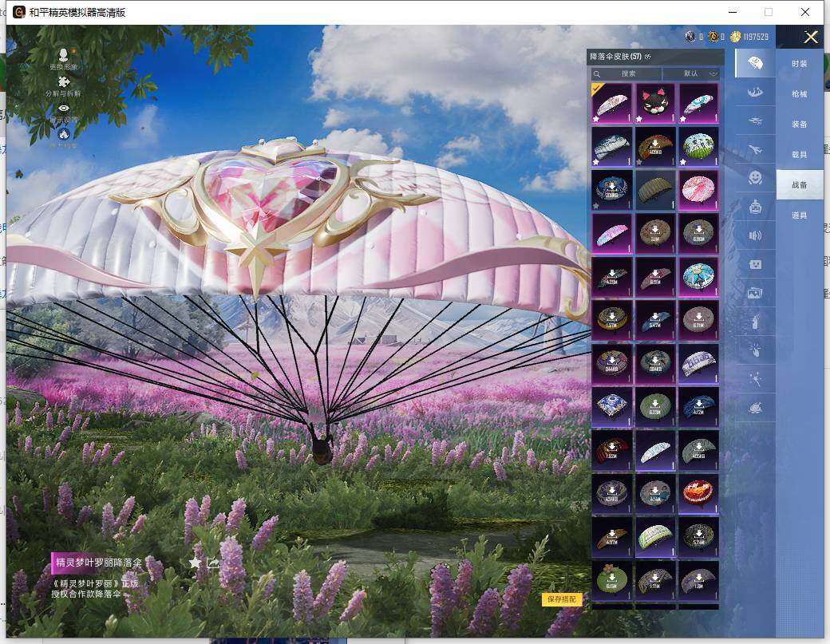Toggle the eye display settings icon
Viewport: 830px width, 644px height.
tap(64, 108)
